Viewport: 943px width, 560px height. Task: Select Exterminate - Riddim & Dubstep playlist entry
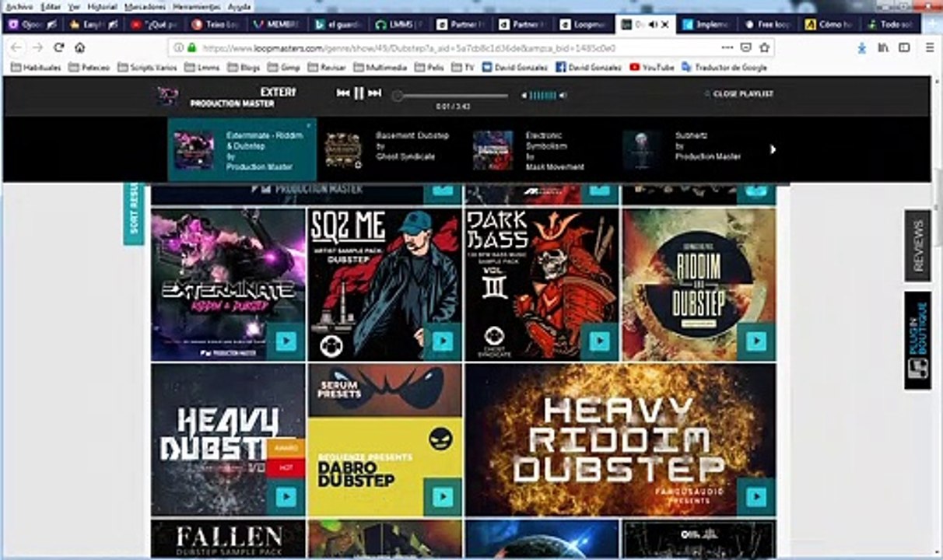(242, 150)
